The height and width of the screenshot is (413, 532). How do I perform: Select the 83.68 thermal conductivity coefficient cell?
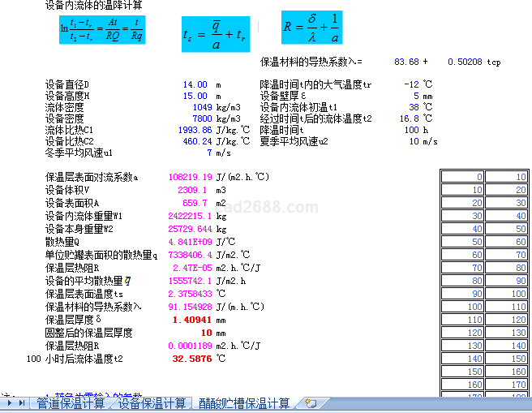(406, 62)
